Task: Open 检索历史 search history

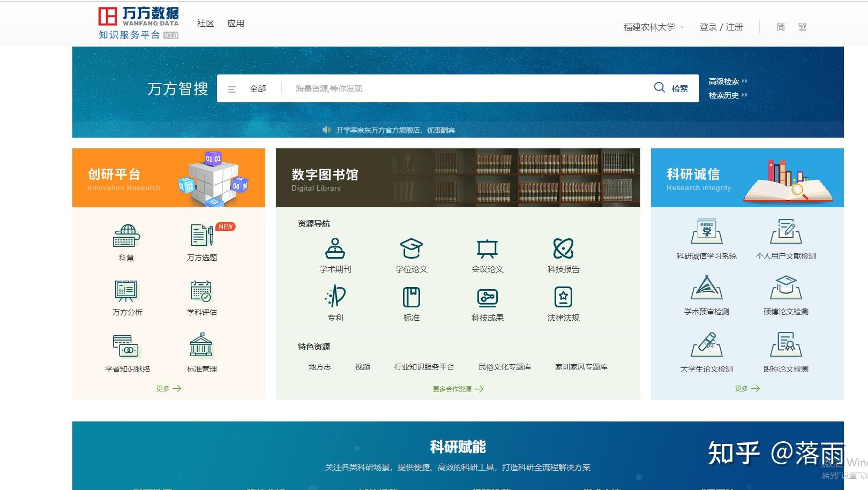Action: tap(728, 95)
